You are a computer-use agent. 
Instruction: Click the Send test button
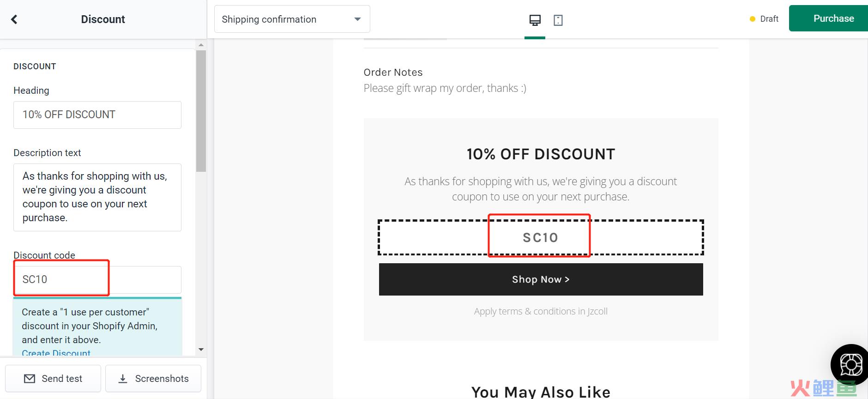coord(53,379)
